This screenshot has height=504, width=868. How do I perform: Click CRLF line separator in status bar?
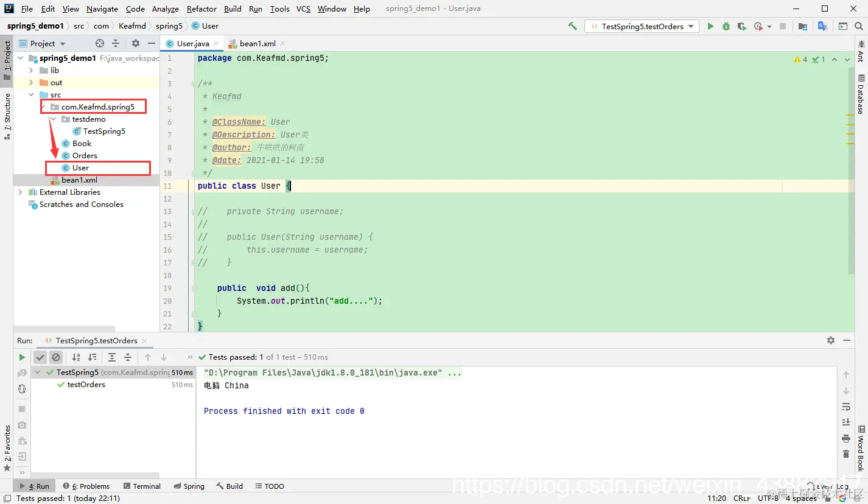coord(741,498)
